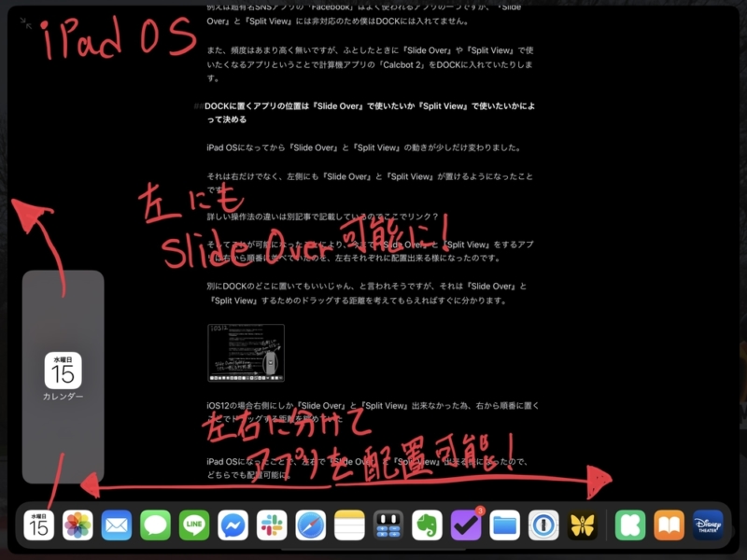Image resolution: width=747 pixels, height=560 pixels.
Task: Open Evernote elephant icon in dock
Action: pyautogui.click(x=427, y=525)
